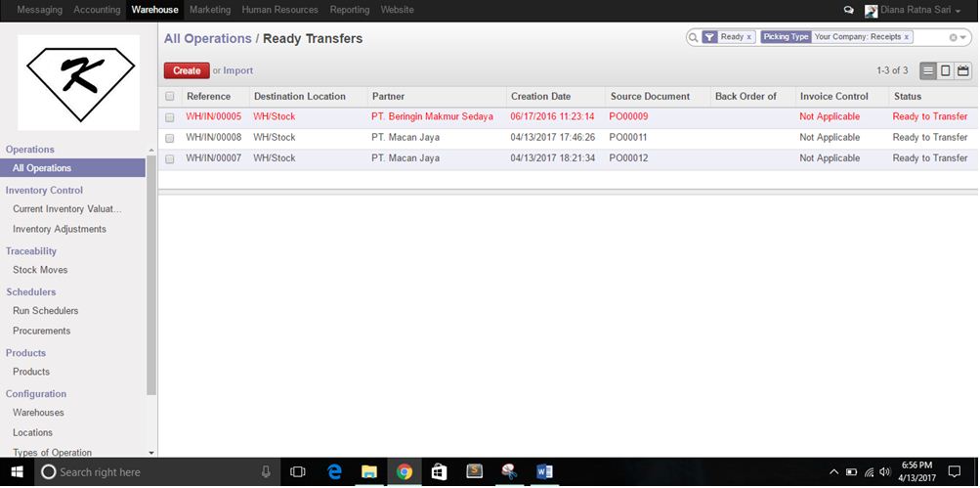
Task: Remove the Receipts picking type filter
Action: click(x=907, y=37)
